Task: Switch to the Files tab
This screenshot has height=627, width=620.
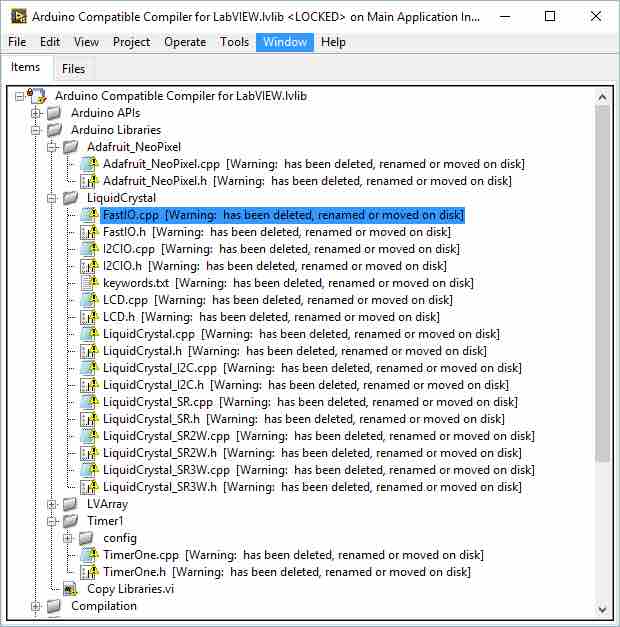Action: [74, 69]
